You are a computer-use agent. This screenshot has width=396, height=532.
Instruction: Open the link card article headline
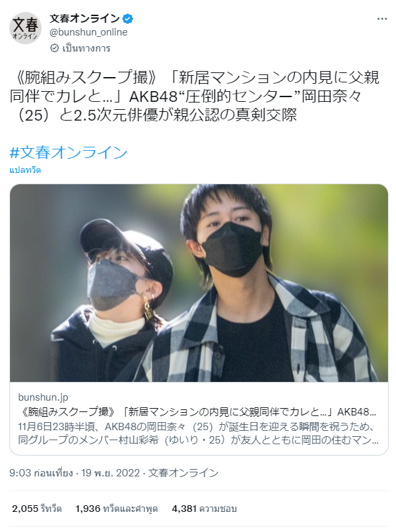click(x=198, y=411)
